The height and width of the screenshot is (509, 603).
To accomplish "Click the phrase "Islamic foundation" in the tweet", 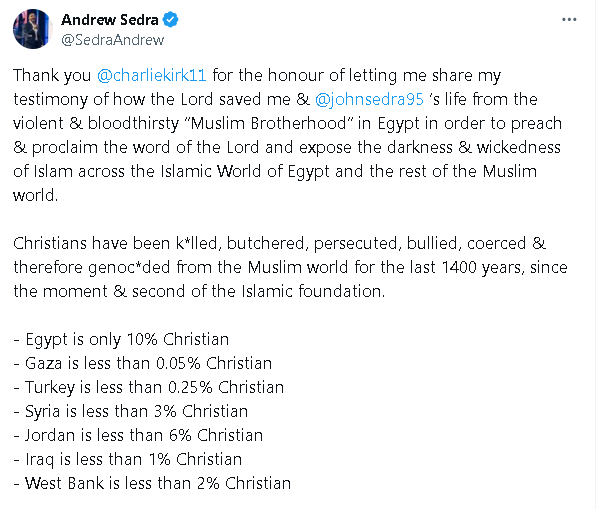I will [x=313, y=291].
